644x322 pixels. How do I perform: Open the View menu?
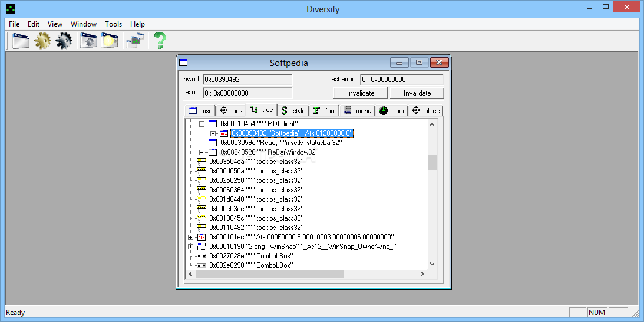click(55, 24)
